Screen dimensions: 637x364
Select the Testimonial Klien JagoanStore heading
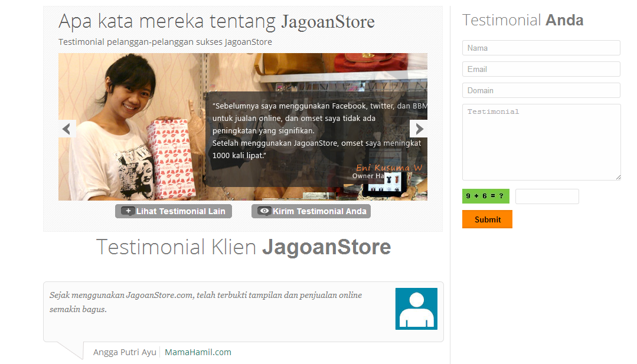pos(243,247)
